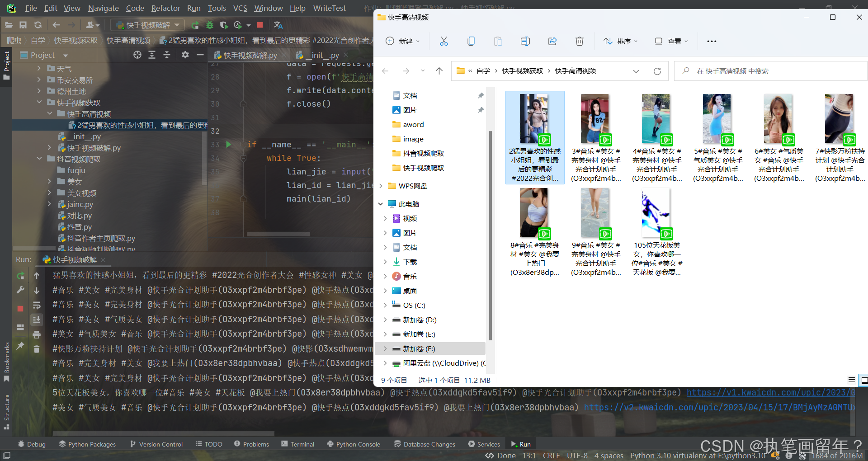This screenshot has height=461, width=868.
Task: Run the current configuration in PyCharm toolbar
Action: [x=195, y=25]
